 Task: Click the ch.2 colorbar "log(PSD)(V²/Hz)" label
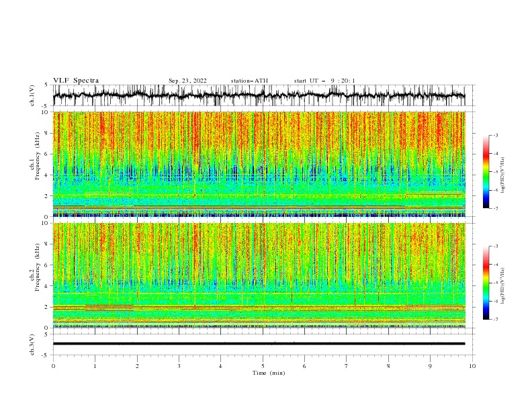tap(503, 286)
